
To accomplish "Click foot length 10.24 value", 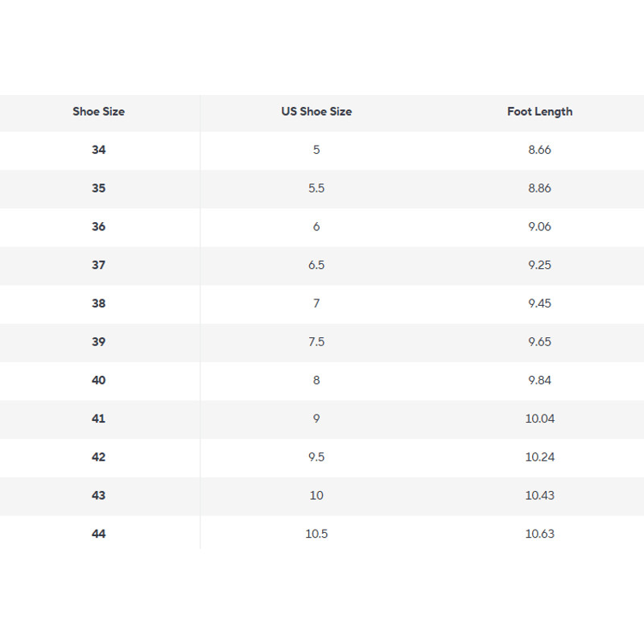I will (539, 457).
